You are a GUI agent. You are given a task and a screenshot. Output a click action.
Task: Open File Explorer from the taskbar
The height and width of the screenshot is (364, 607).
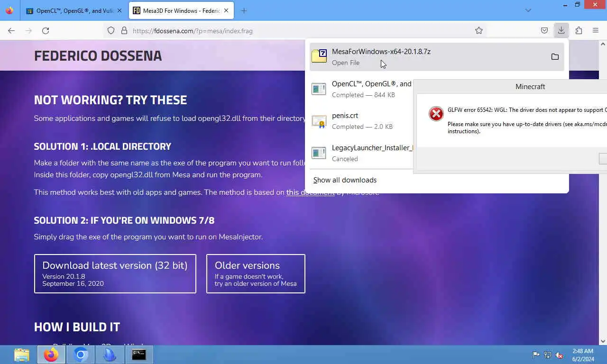22,355
